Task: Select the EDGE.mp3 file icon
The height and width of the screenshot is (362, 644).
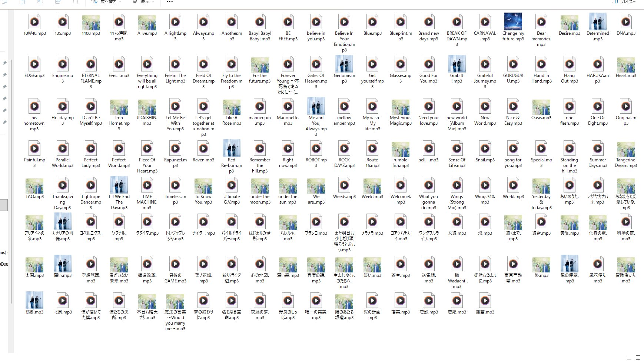Action: click(x=34, y=64)
